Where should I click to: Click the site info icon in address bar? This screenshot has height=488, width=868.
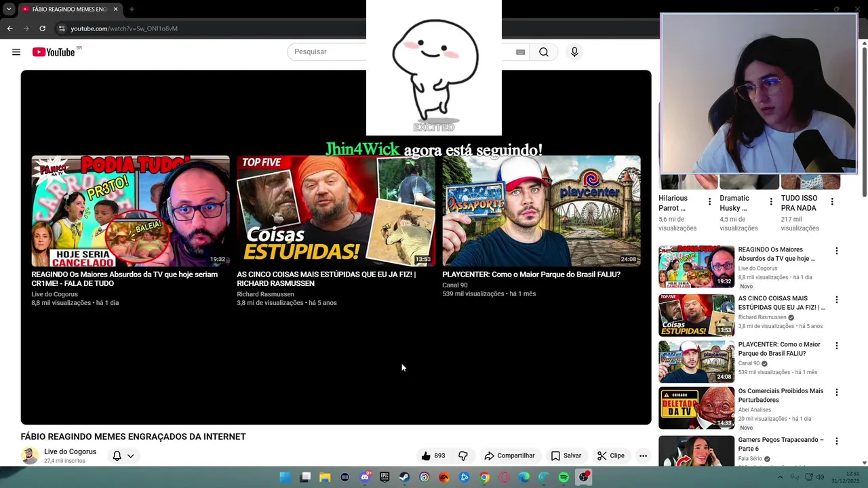click(61, 28)
